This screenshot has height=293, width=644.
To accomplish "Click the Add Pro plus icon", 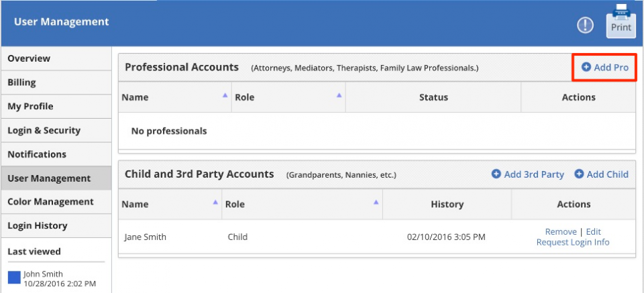I will [x=586, y=67].
